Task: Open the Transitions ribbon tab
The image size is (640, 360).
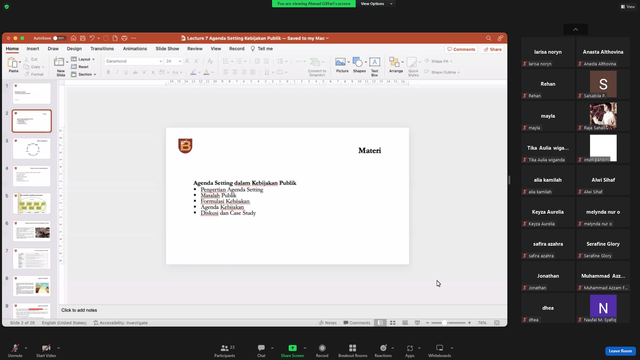Action: pyautogui.click(x=102, y=49)
